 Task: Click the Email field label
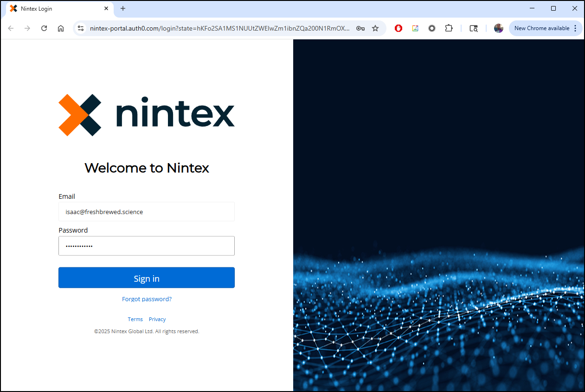[67, 196]
